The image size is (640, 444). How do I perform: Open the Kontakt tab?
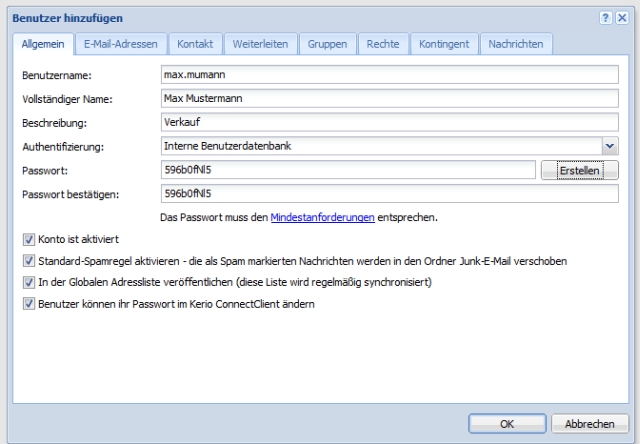195,44
